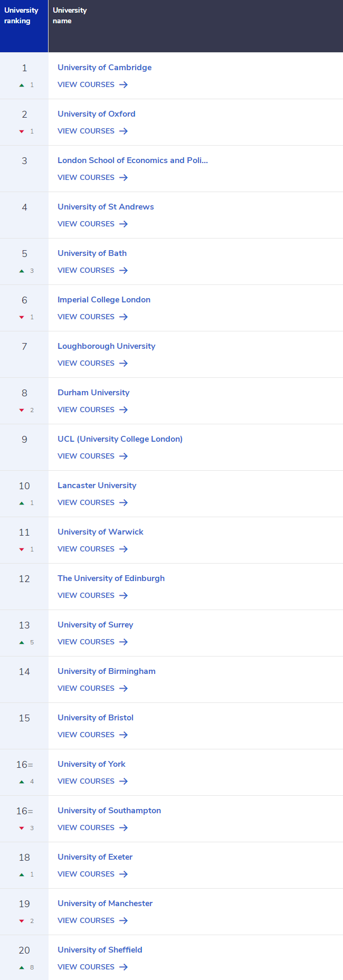Open The University of Edinburgh link

point(111,578)
